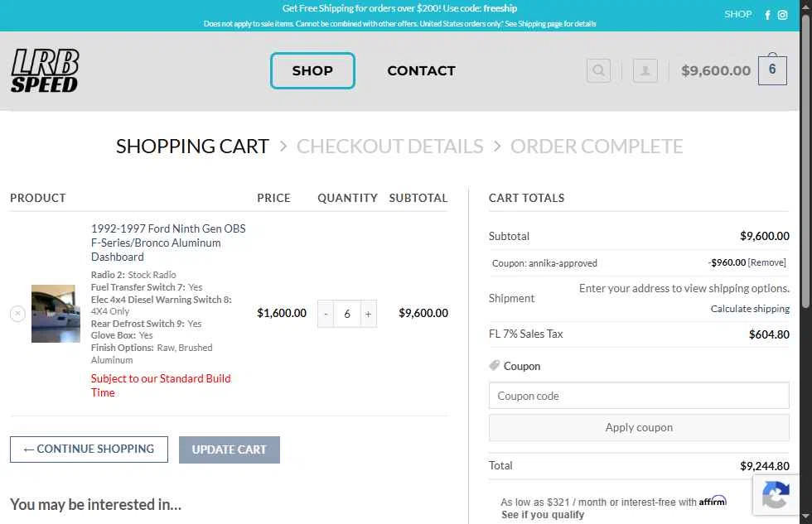Click the FL 7% Sales Tax value $604.80
812x524 pixels.
tap(769, 334)
